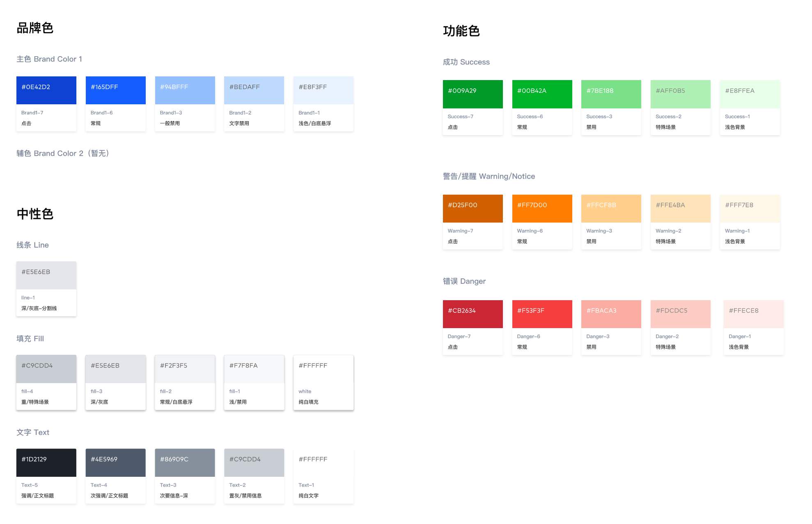The height and width of the screenshot is (524, 812).
Task: Click the 浅/禁用 label under fill-1
Action: click(238, 402)
